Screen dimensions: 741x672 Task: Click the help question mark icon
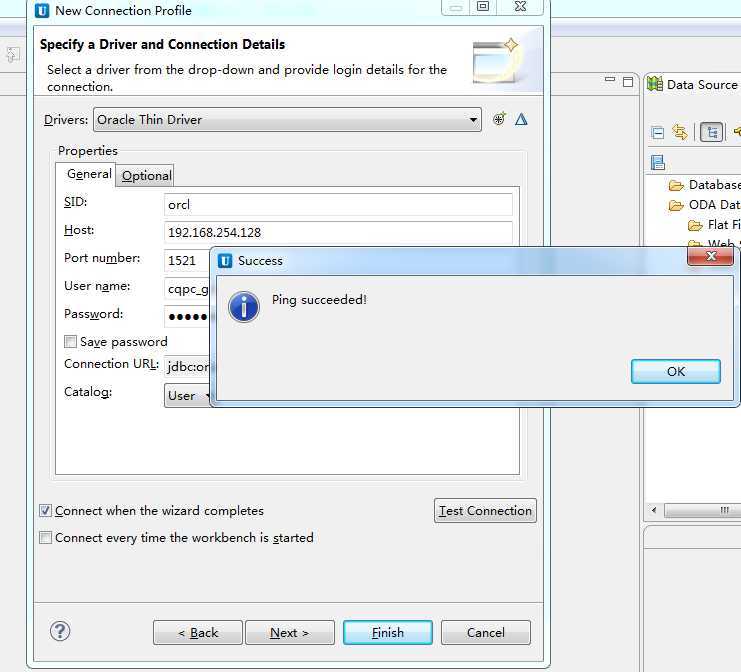(x=60, y=631)
